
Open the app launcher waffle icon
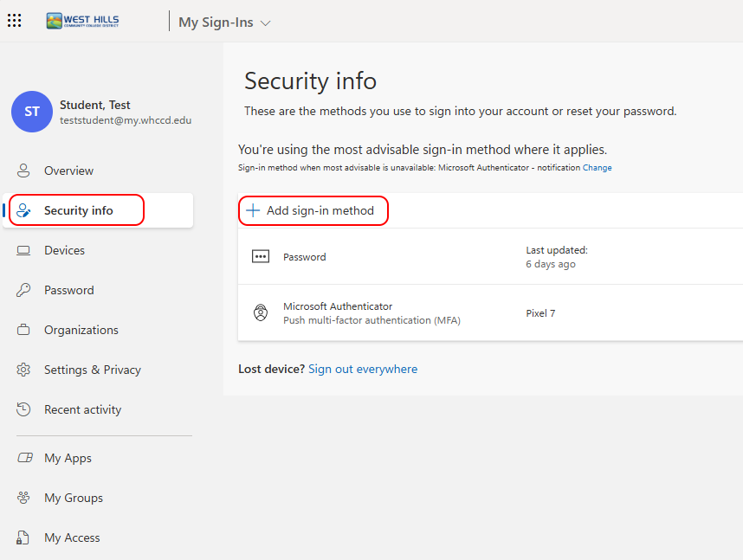point(14,20)
